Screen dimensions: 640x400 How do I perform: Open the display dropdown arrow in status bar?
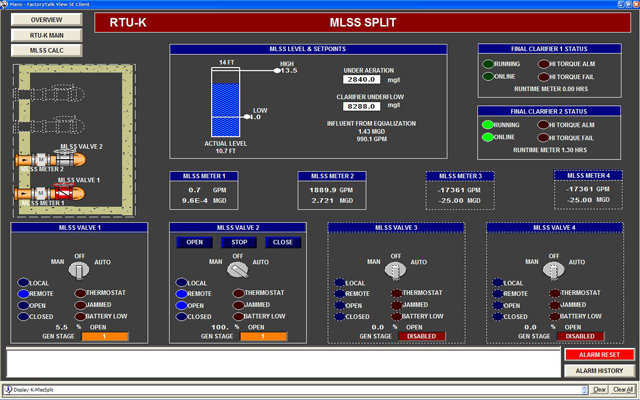click(x=585, y=390)
